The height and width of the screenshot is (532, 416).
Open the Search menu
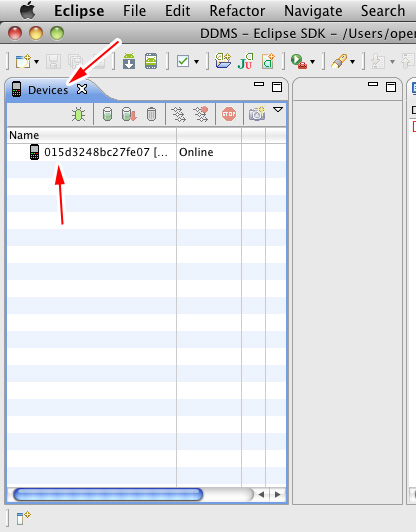(x=383, y=11)
